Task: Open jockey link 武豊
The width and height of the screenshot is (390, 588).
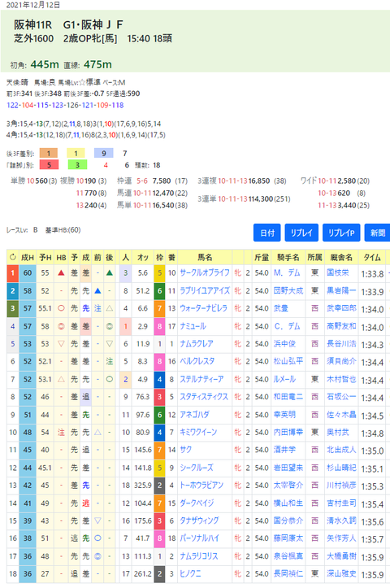Action: click(x=281, y=308)
